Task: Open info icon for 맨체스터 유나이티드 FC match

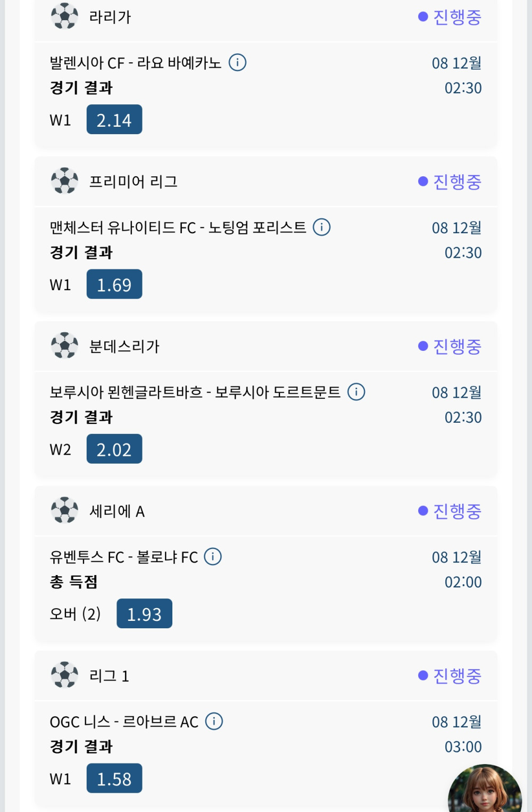Action: pos(321,227)
